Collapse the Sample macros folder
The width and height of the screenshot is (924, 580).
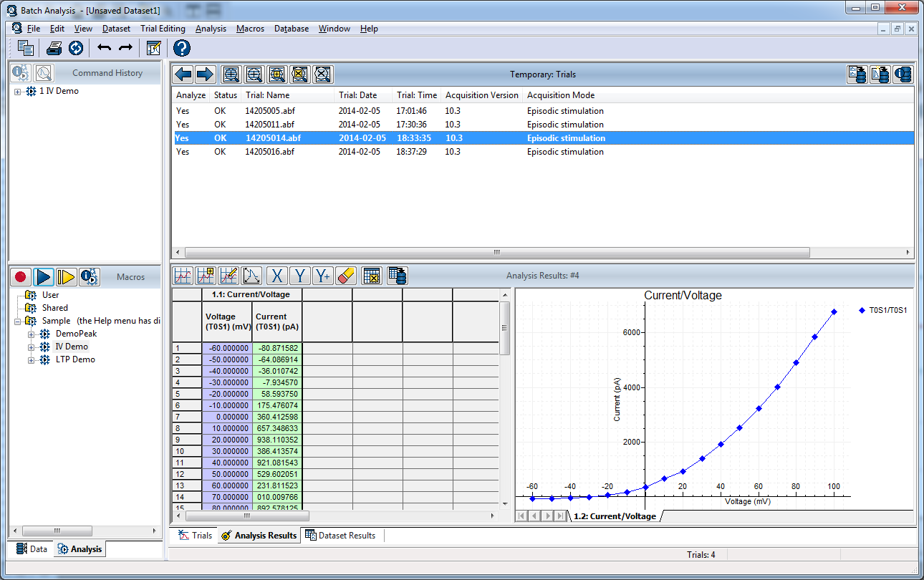point(18,322)
